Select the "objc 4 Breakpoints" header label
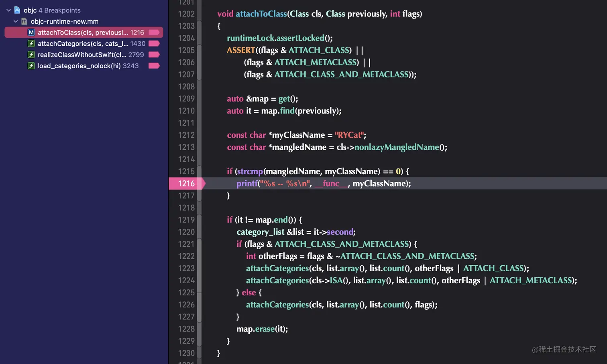The width and height of the screenshot is (607, 364). tap(52, 10)
